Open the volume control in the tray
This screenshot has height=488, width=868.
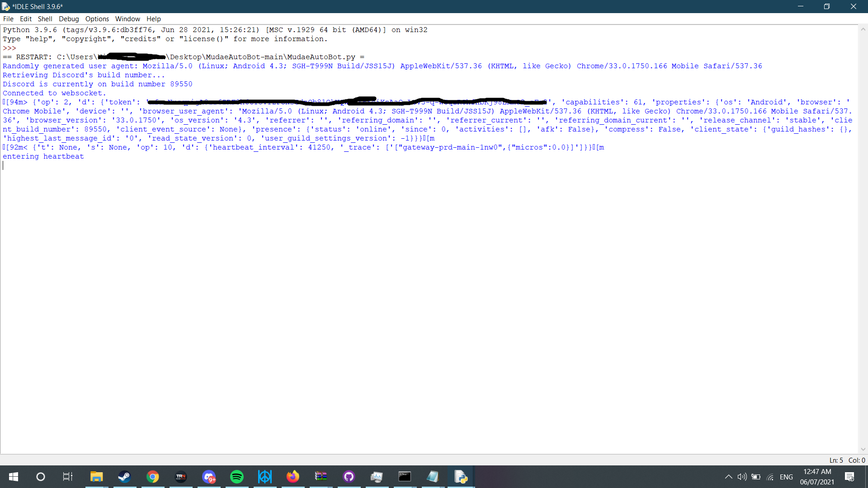[x=742, y=477]
